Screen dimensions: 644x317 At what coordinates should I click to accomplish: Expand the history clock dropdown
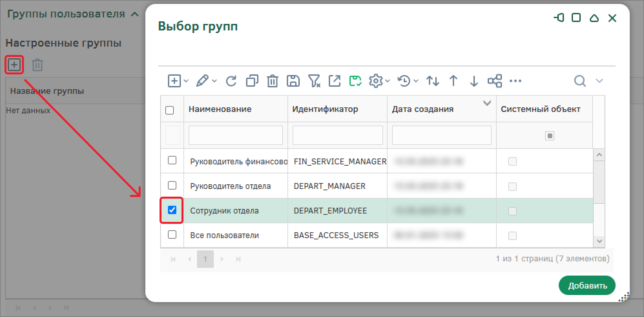[x=407, y=81]
